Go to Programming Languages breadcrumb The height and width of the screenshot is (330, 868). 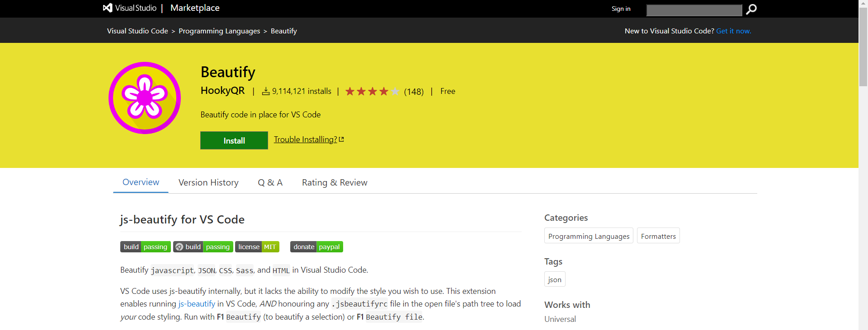tap(219, 31)
